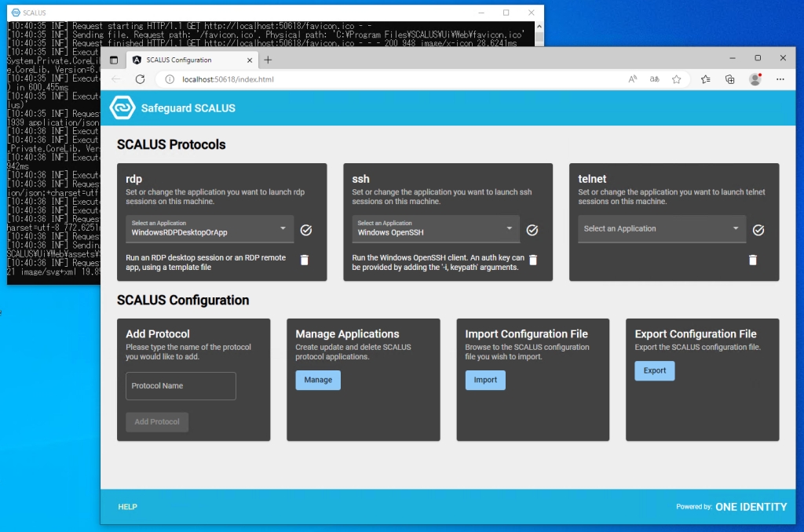The height and width of the screenshot is (532, 804).
Task: Confirm the ssh application with check icon
Action: pos(532,230)
